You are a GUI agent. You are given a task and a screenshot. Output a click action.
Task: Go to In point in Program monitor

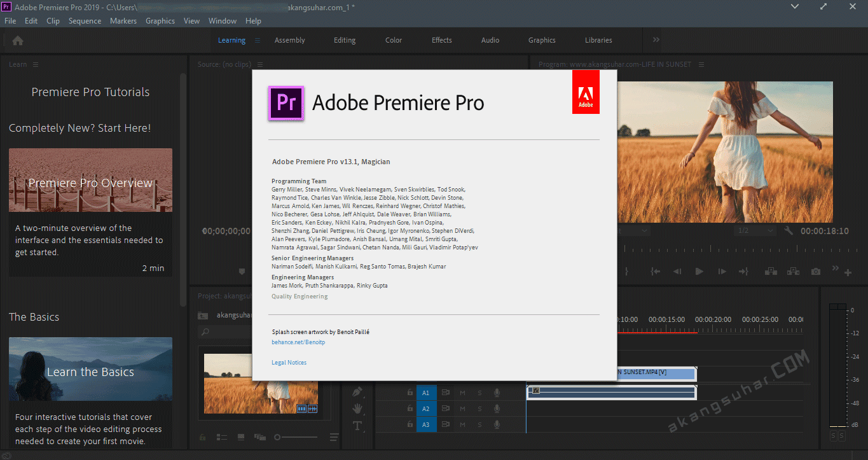[x=656, y=272]
